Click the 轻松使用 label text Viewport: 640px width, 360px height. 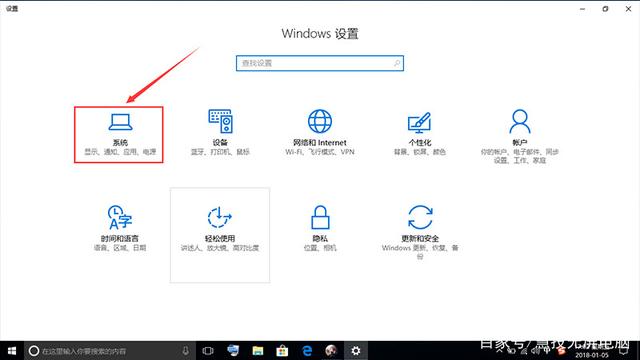220,238
